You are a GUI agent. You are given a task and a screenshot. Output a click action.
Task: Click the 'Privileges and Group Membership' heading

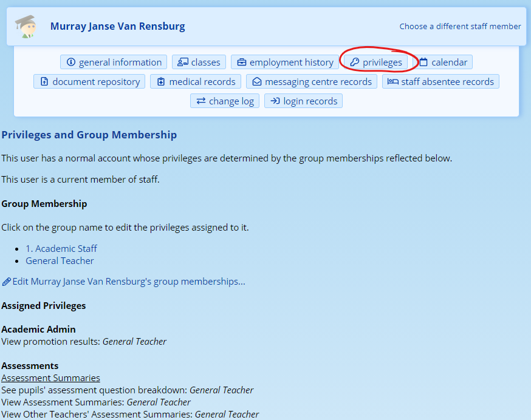(89, 135)
